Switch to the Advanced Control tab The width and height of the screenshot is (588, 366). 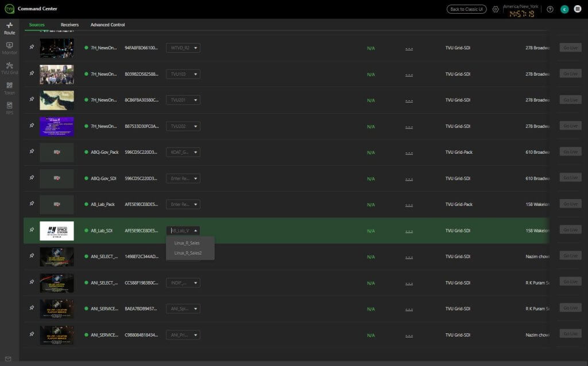[x=107, y=25]
